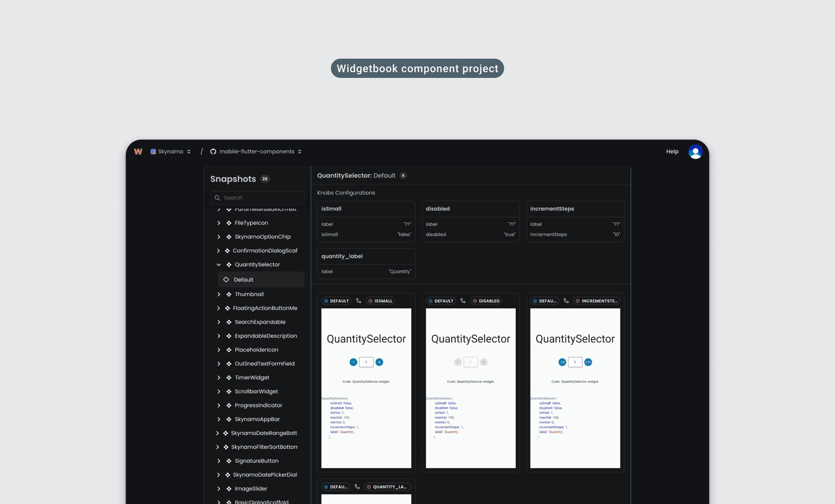The height and width of the screenshot is (504, 835).
Task: Click the snapshot count badge 26
Action: tap(265, 179)
